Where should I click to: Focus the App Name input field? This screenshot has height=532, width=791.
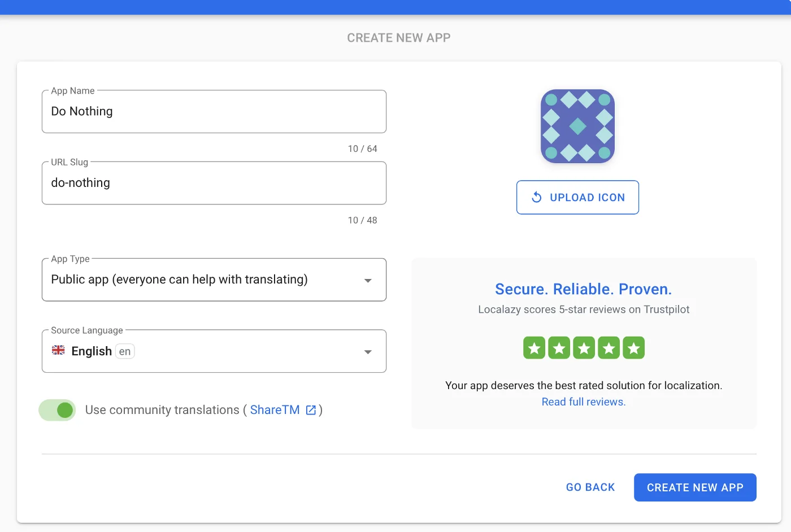coord(214,112)
